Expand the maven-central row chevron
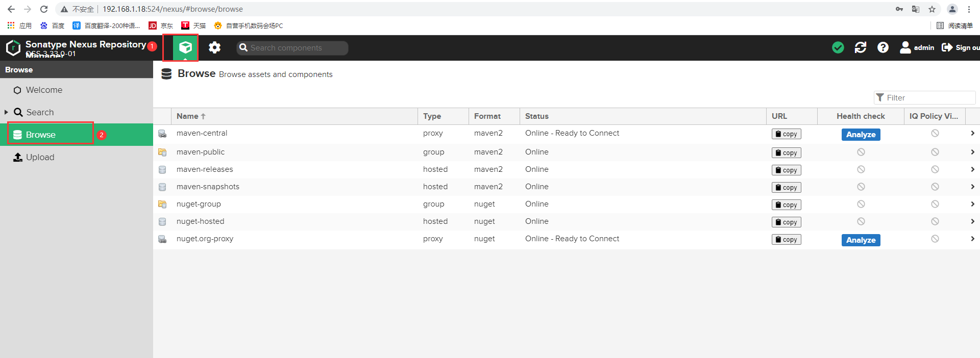 pos(972,133)
